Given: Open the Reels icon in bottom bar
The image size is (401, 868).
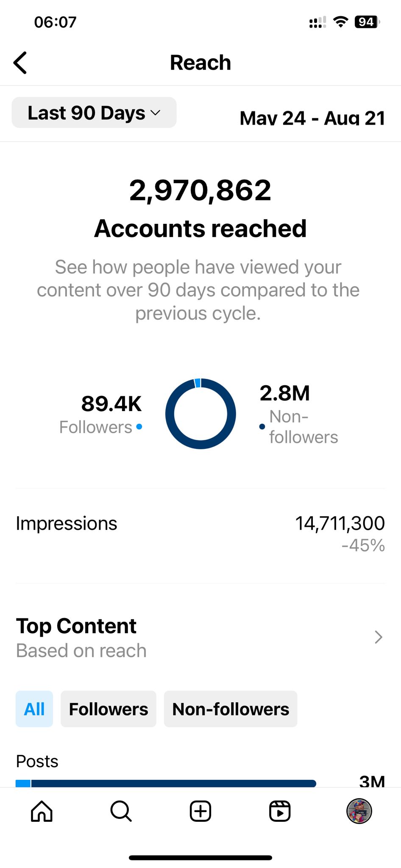Looking at the screenshot, I should 280,811.
